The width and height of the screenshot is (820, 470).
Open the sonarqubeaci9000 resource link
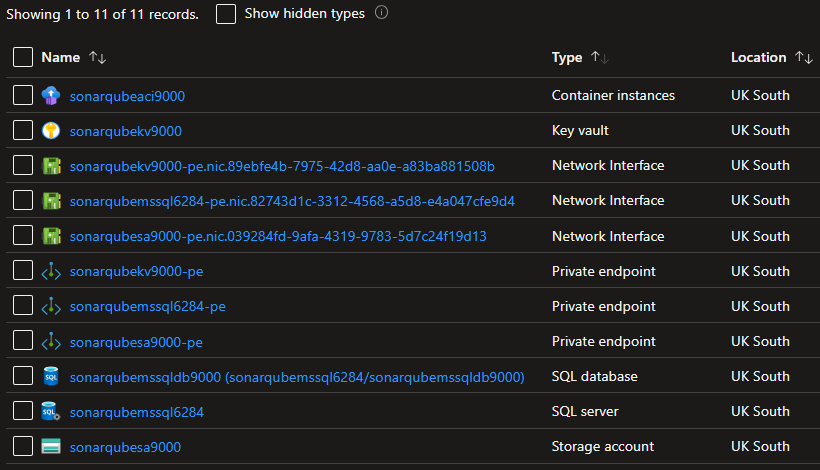(x=127, y=96)
